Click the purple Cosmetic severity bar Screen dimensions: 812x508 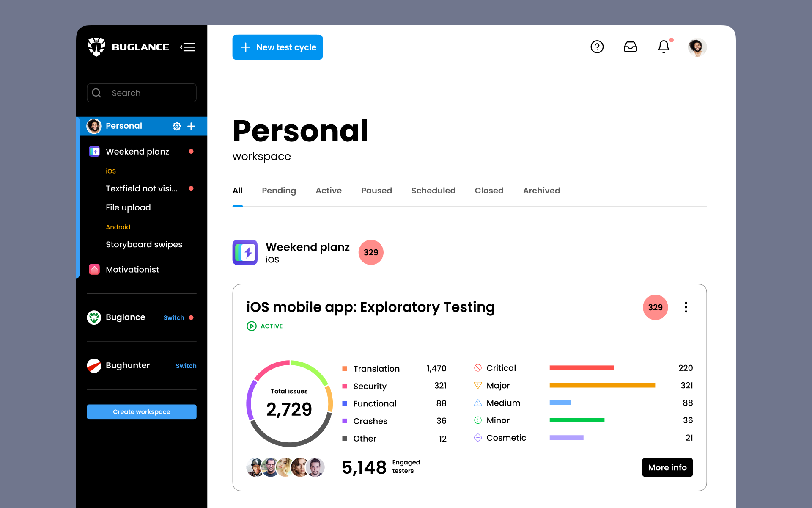pos(566,437)
